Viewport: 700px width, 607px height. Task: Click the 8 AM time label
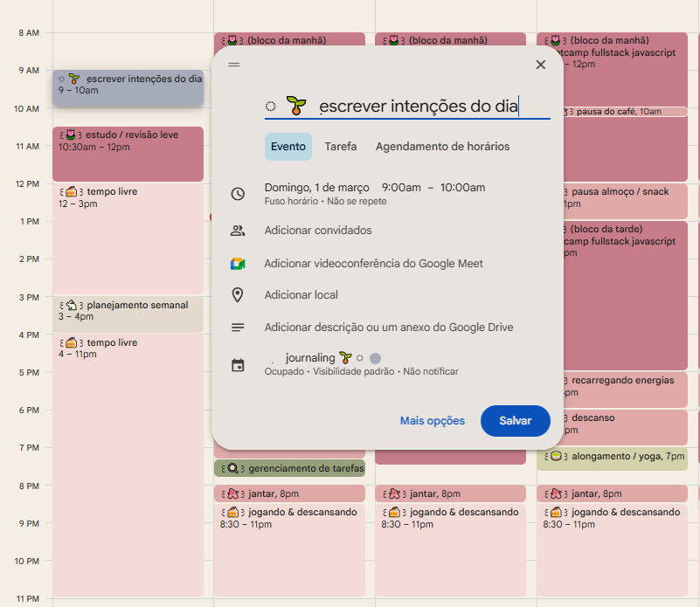(x=29, y=33)
